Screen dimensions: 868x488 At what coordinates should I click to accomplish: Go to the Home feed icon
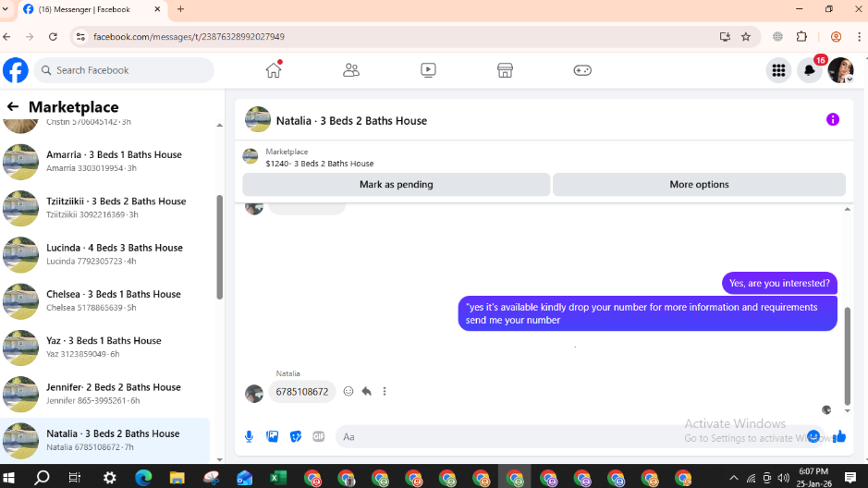(274, 70)
